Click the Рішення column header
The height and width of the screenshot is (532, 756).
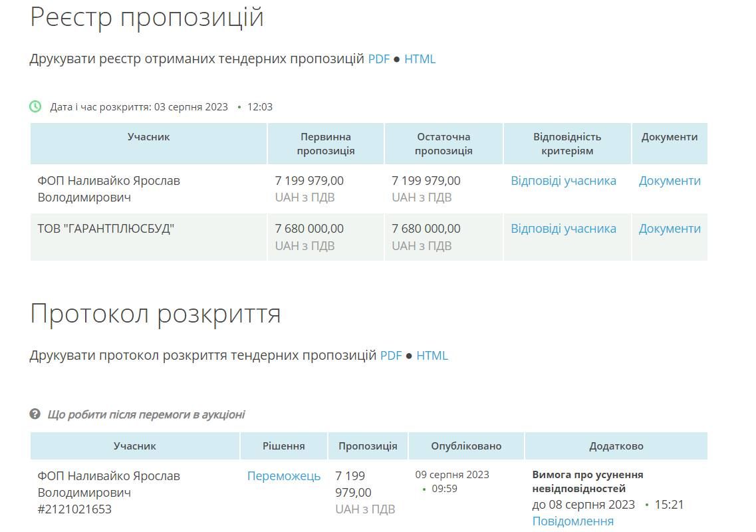pos(284,446)
